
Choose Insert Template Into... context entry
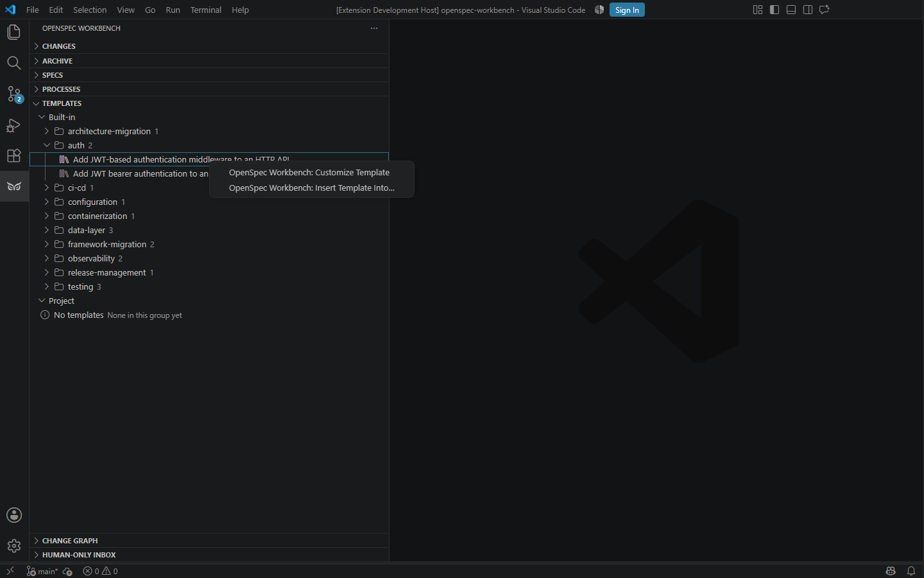[312, 188]
